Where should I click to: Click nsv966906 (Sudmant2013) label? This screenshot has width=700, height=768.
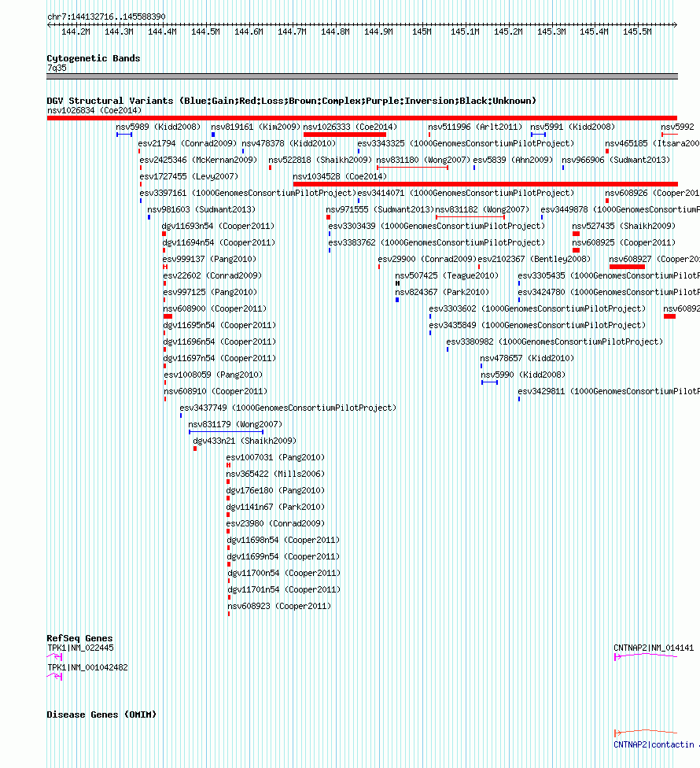616,161
